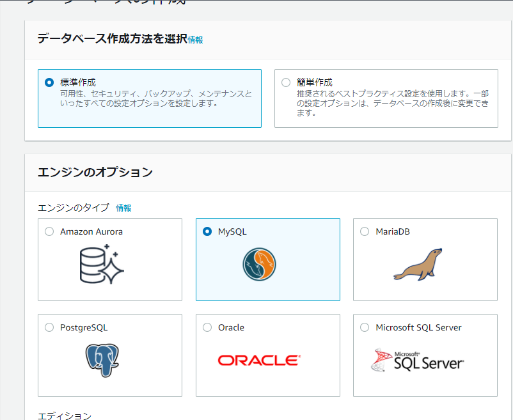Select the Oracle radio button
Screen dimensions: 513x420
[207, 327]
